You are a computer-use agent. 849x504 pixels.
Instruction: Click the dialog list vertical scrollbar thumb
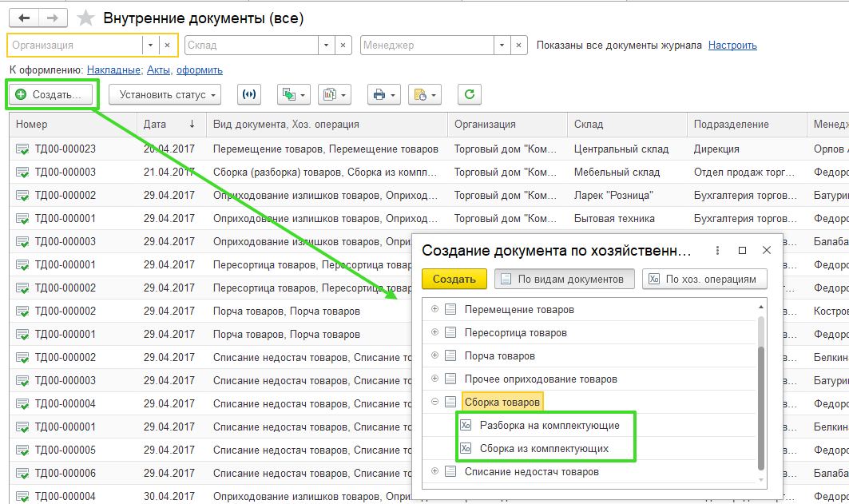pos(760,407)
